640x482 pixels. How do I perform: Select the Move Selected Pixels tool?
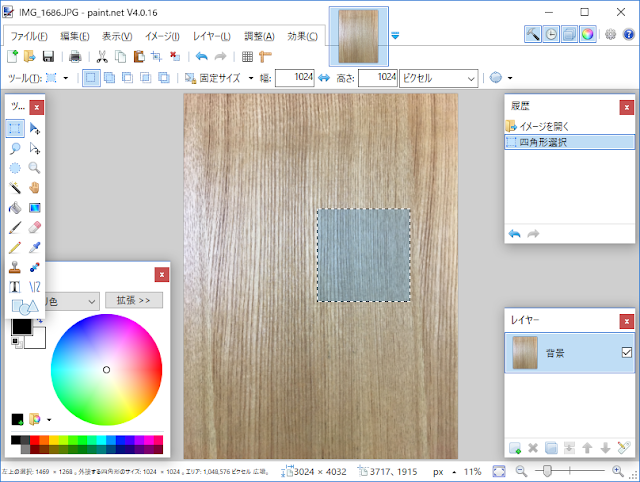click(x=35, y=129)
